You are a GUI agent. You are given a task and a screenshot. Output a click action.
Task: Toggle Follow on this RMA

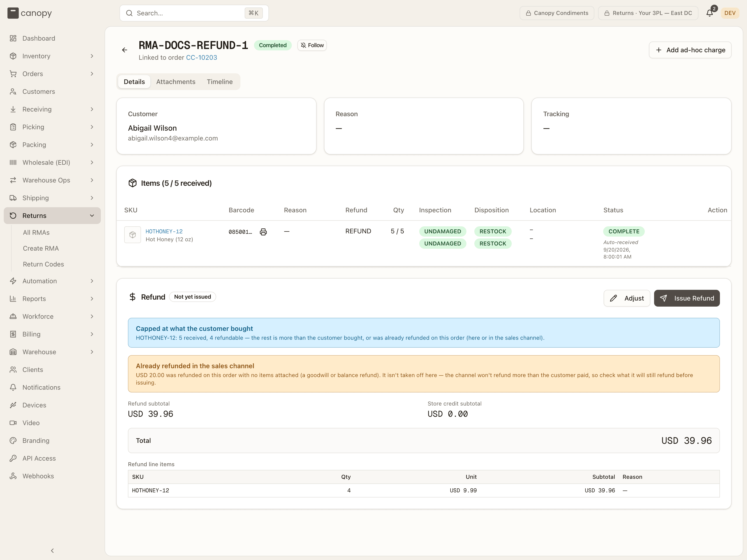click(312, 45)
